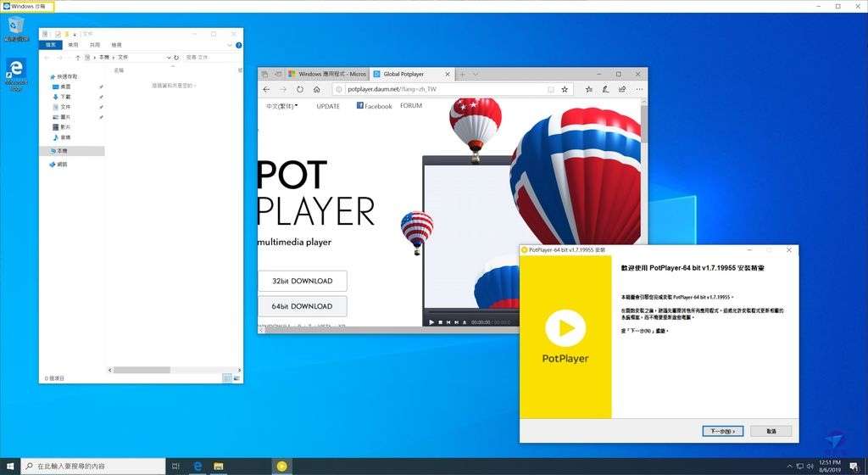Click the Explorer search box
The image size is (868, 475).
point(211,58)
